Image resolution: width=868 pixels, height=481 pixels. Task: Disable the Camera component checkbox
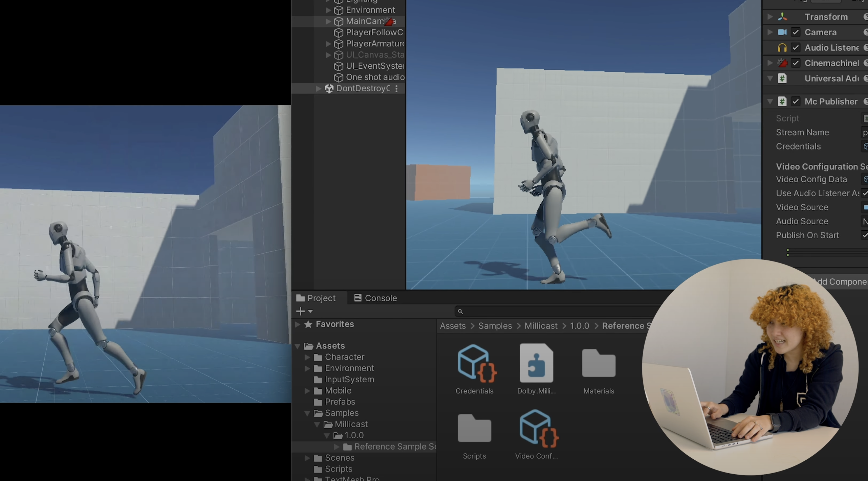point(796,32)
